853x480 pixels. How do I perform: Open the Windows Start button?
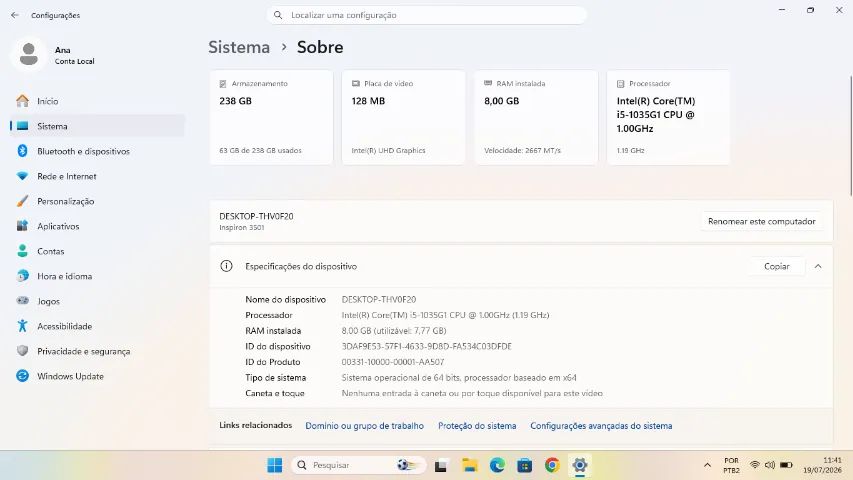pyautogui.click(x=275, y=465)
